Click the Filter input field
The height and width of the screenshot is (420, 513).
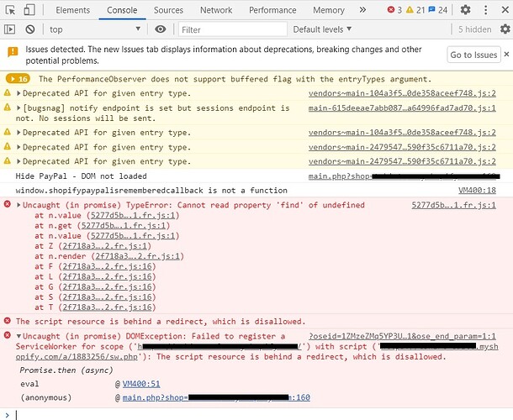pyautogui.click(x=233, y=29)
